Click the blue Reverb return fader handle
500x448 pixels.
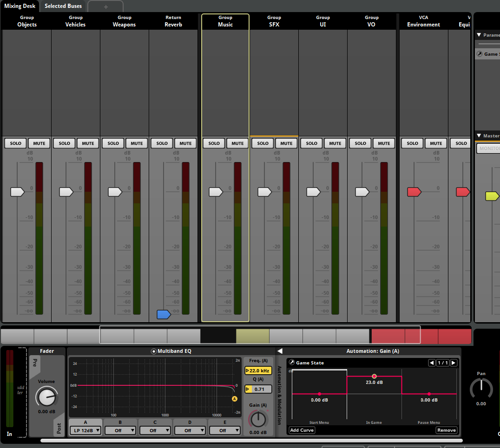pos(164,314)
